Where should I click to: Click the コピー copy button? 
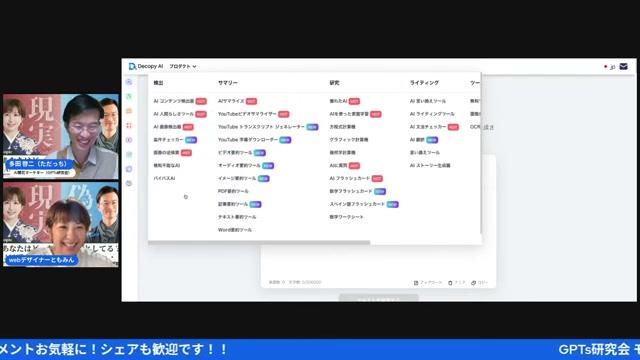pyautogui.click(x=479, y=282)
